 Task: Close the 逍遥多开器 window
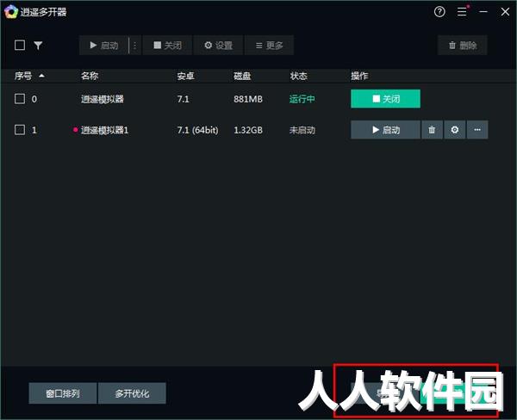coord(505,12)
